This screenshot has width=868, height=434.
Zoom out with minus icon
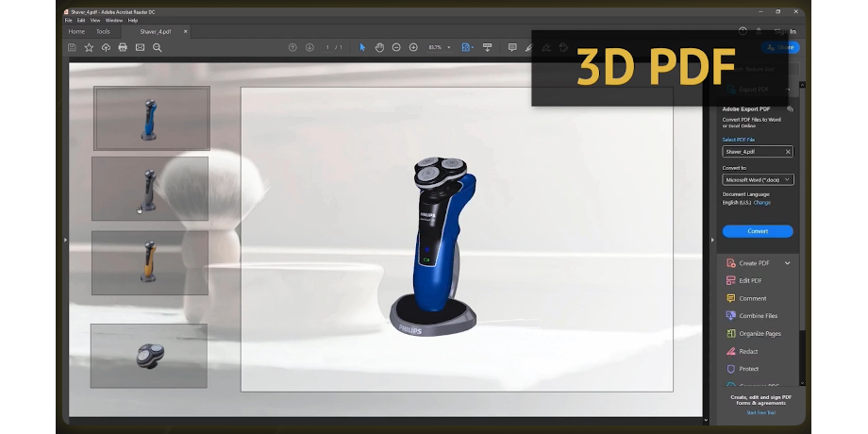396,47
